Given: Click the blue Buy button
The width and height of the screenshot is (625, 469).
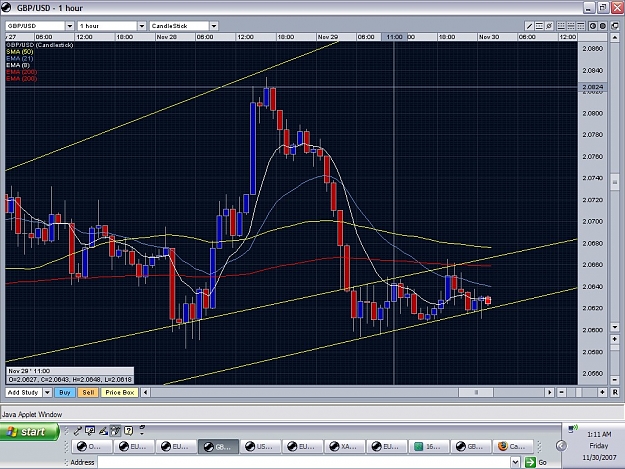Looking at the screenshot, I should pyautogui.click(x=65, y=392).
